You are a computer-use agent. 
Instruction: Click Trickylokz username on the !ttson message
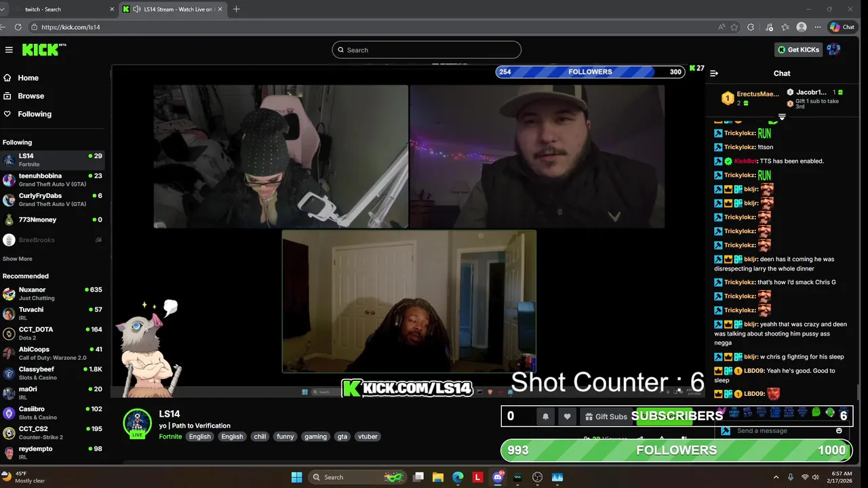739,147
